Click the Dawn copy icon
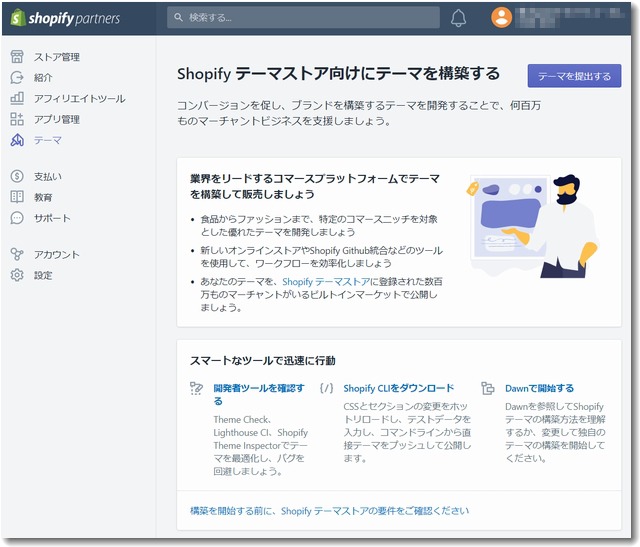The width and height of the screenshot is (640, 547). [488, 388]
